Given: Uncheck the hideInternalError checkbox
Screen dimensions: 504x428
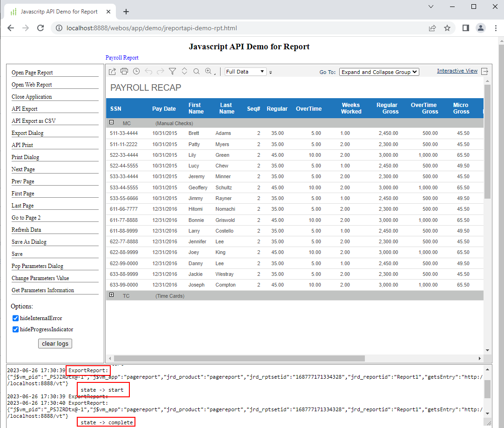Looking at the screenshot, I should tap(15, 318).
